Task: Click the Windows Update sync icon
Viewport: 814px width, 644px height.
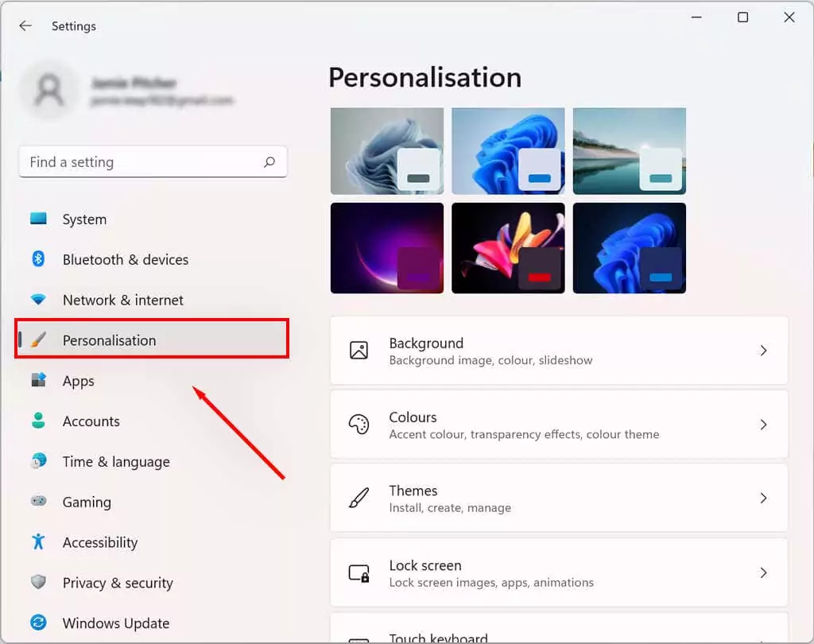Action: pos(38,623)
